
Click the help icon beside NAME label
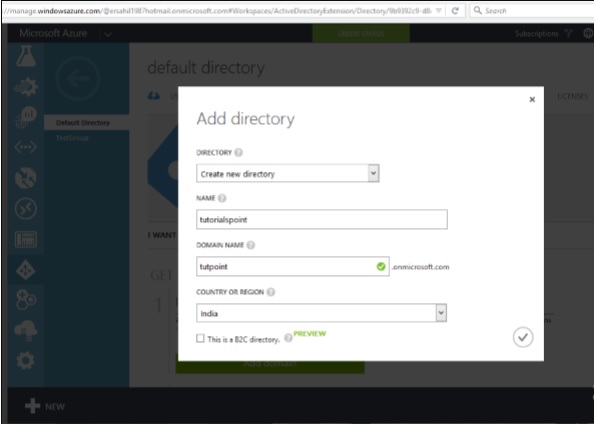(222, 198)
